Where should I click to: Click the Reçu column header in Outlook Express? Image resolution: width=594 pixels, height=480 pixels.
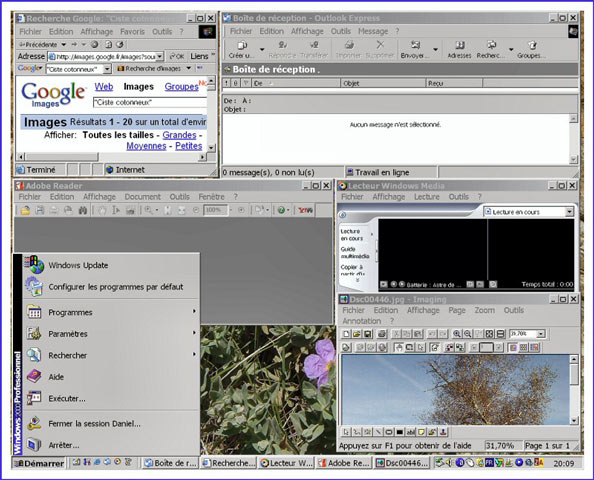click(x=454, y=83)
